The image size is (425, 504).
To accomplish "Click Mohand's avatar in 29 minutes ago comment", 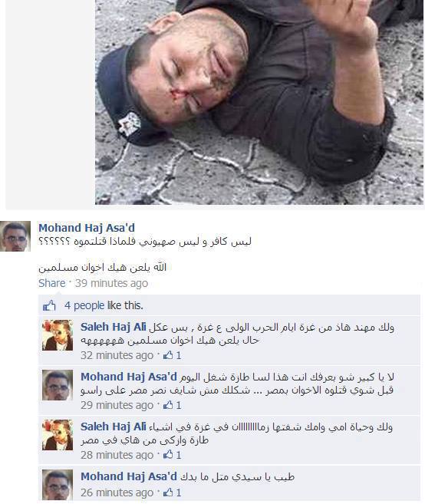I will click(x=58, y=385).
